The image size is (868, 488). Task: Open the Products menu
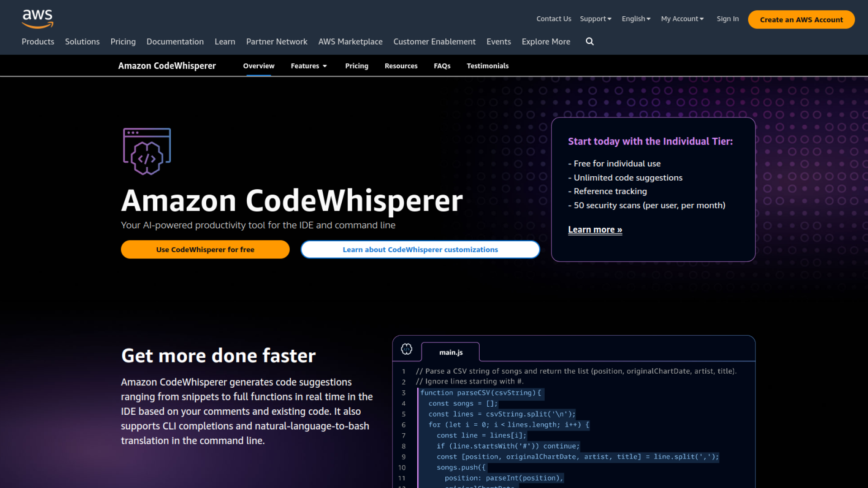tap(38, 42)
